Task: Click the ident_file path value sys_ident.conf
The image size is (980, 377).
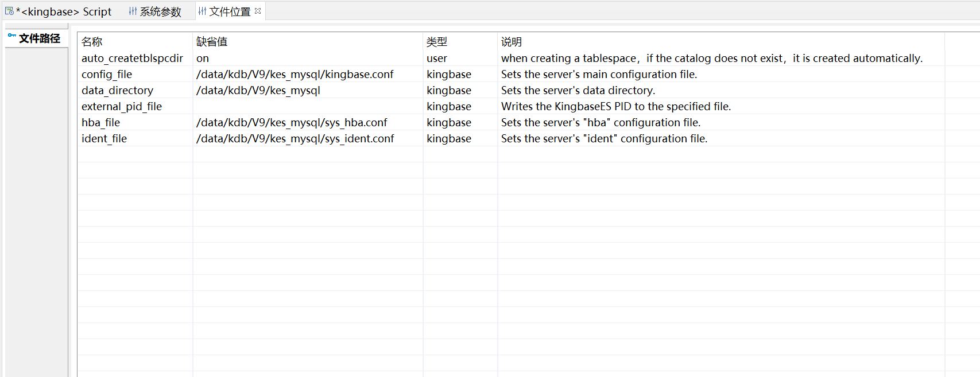Action: [x=295, y=139]
